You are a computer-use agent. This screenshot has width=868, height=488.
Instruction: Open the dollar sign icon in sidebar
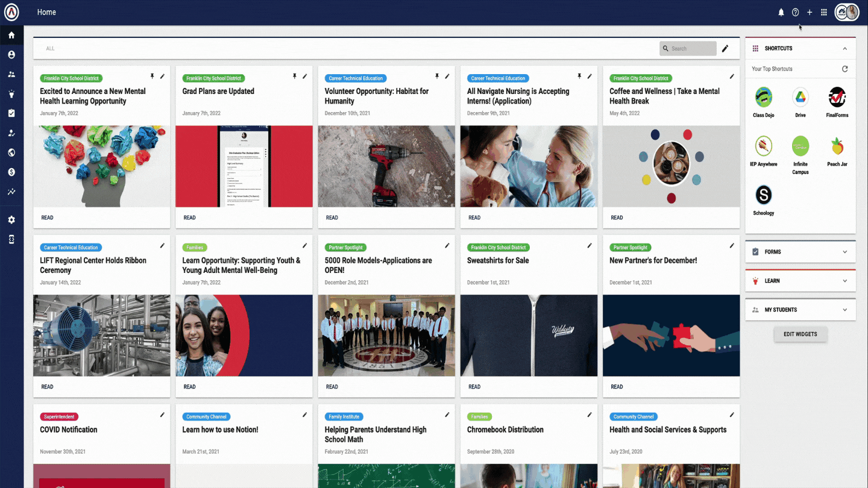coord(11,172)
